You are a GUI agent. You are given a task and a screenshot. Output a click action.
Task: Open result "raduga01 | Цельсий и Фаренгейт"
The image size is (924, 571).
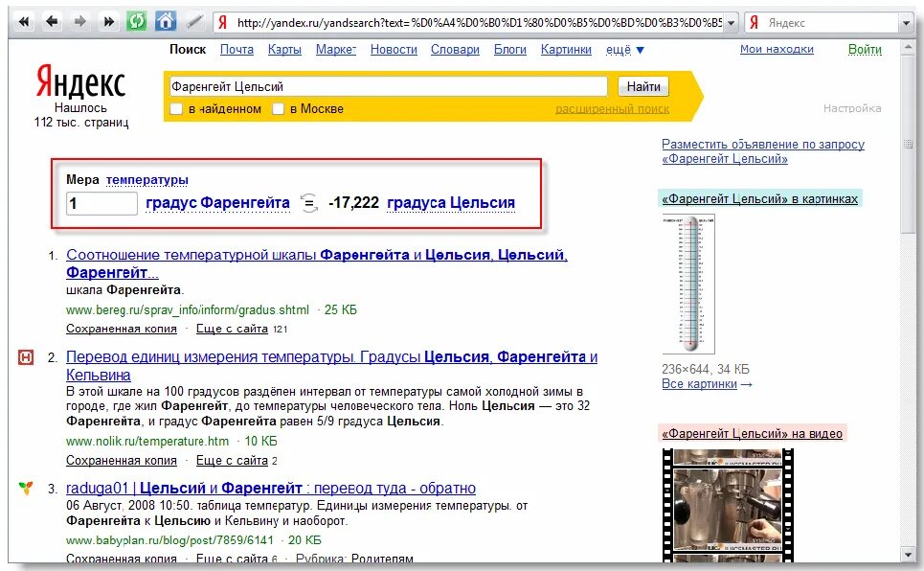(271, 489)
